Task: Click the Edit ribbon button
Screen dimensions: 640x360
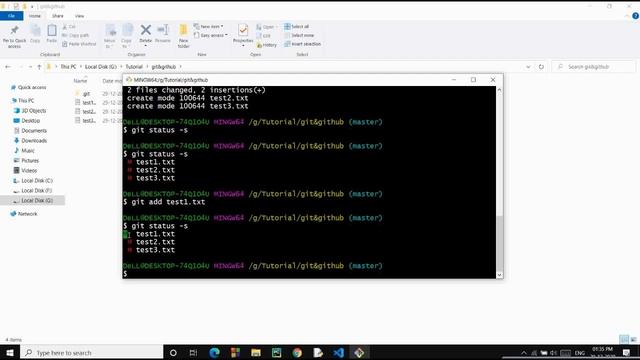Action: pyautogui.click(x=264, y=36)
